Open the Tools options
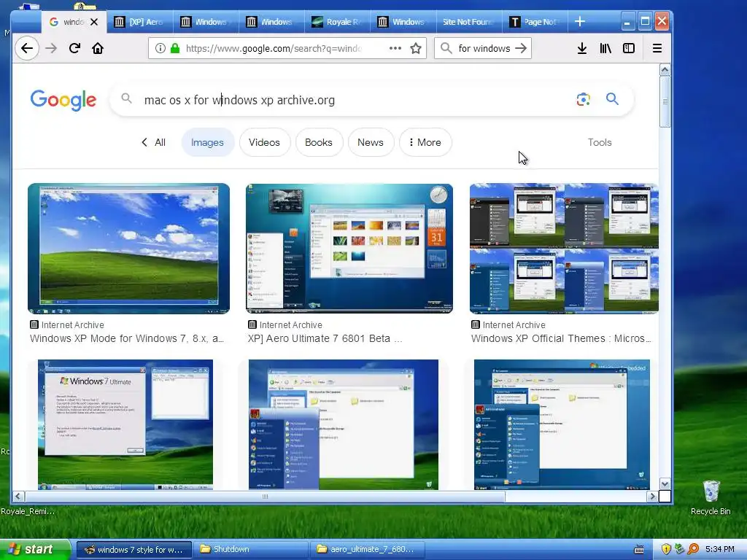The width and height of the screenshot is (747, 560). pyautogui.click(x=600, y=142)
